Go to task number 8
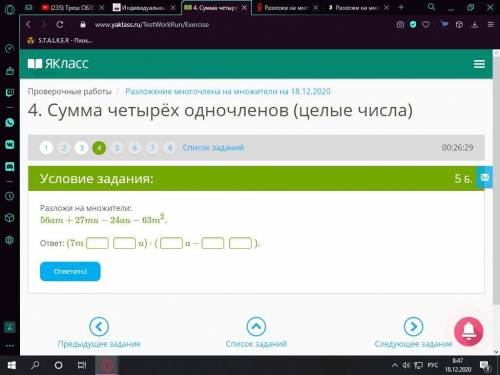The height and width of the screenshot is (375, 500). click(x=170, y=148)
